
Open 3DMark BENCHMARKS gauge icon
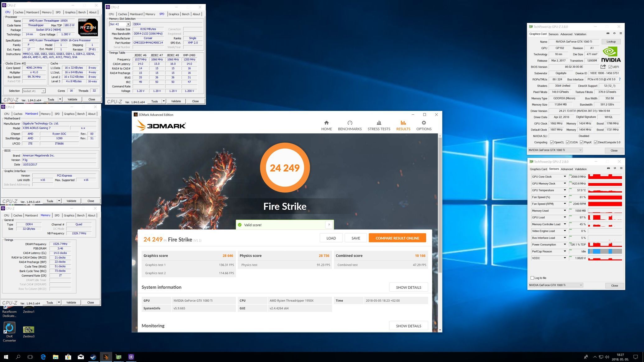click(350, 123)
